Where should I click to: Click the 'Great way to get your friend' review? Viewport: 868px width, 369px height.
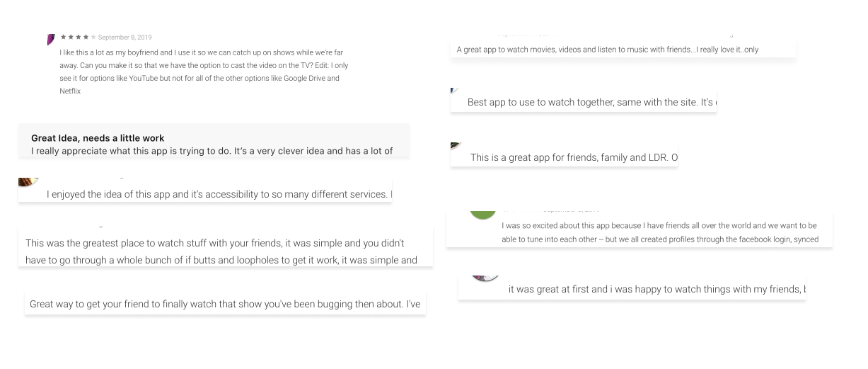click(x=225, y=304)
